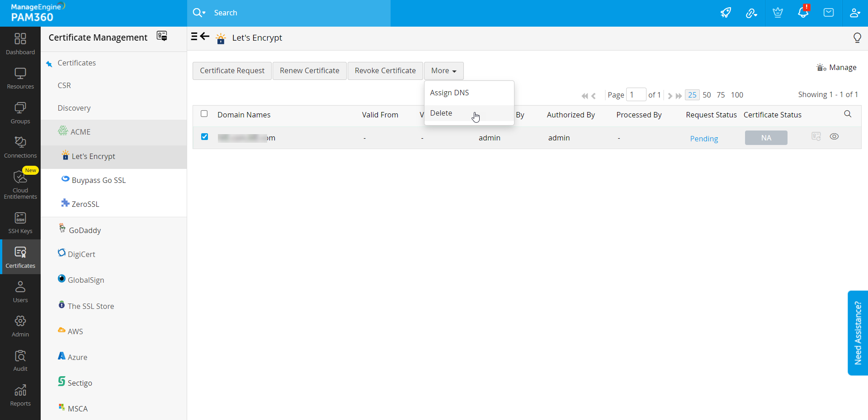Viewport: 868px width, 420px height.
Task: Toggle the select-all header checkbox
Action: click(204, 114)
